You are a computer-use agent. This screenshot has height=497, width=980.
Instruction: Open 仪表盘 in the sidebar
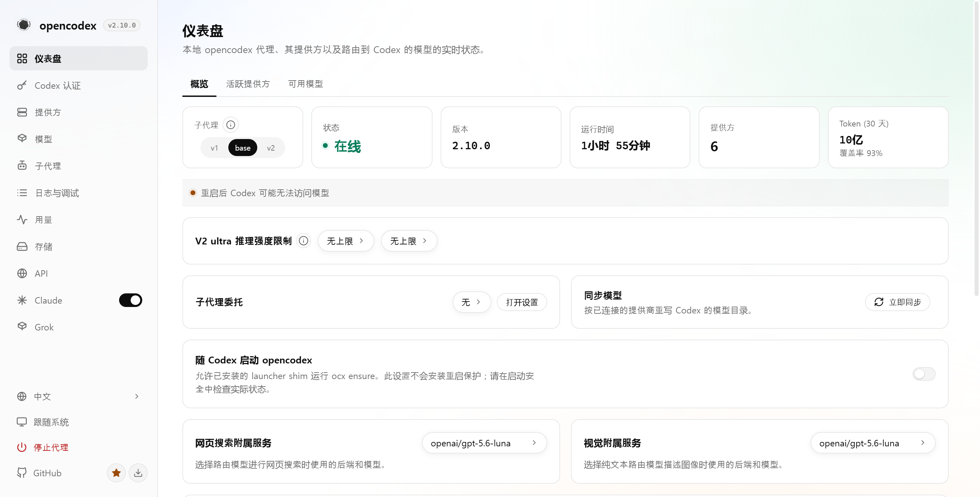[78, 58]
